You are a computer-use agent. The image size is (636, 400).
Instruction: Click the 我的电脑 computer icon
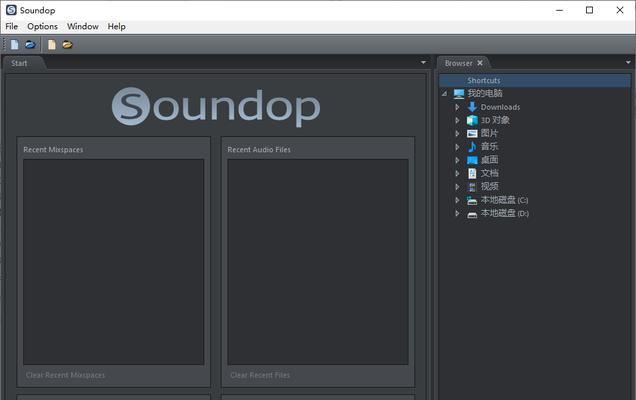pyautogui.click(x=459, y=94)
